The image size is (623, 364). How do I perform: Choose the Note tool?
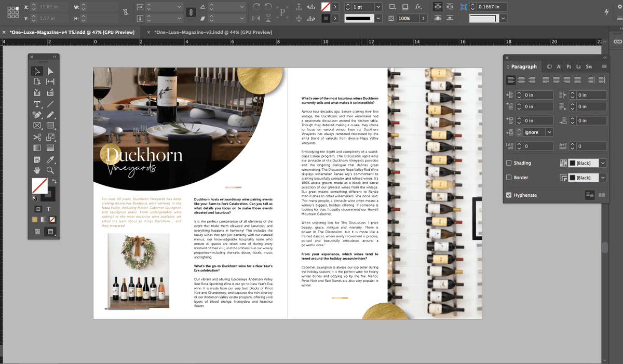click(x=37, y=159)
